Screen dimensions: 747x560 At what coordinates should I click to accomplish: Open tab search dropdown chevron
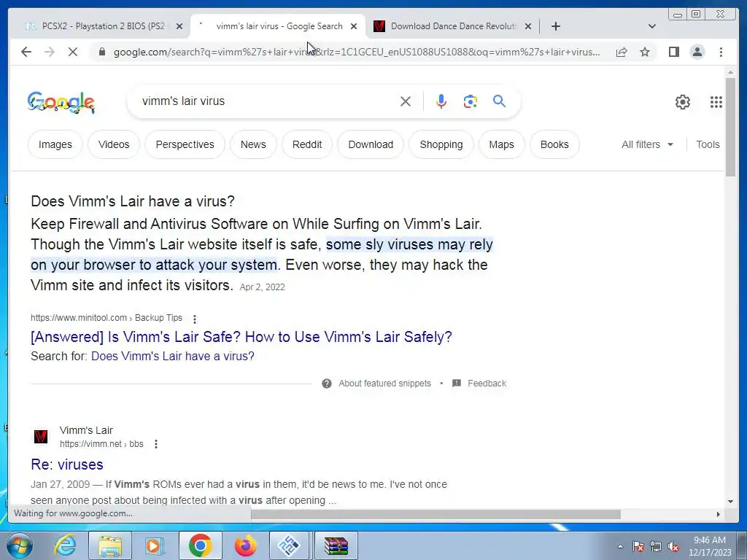pos(651,26)
